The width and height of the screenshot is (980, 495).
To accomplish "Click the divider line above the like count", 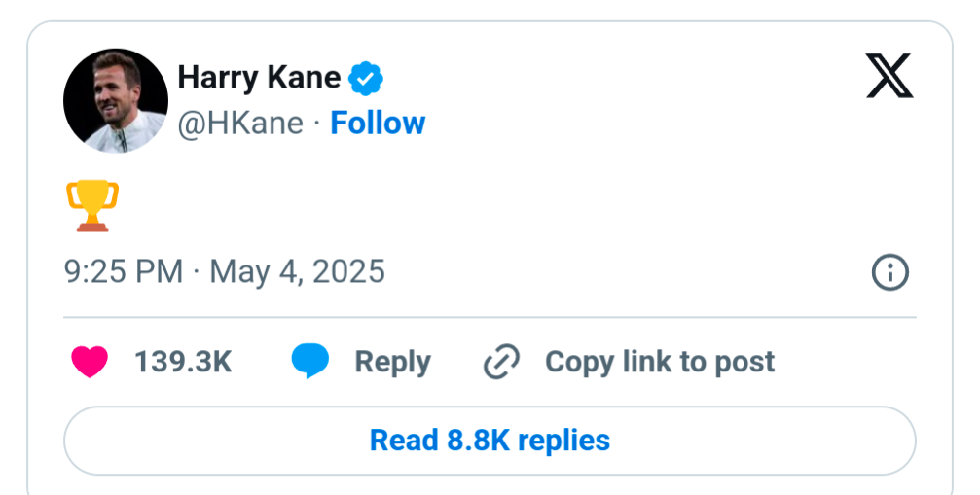I will (490, 317).
